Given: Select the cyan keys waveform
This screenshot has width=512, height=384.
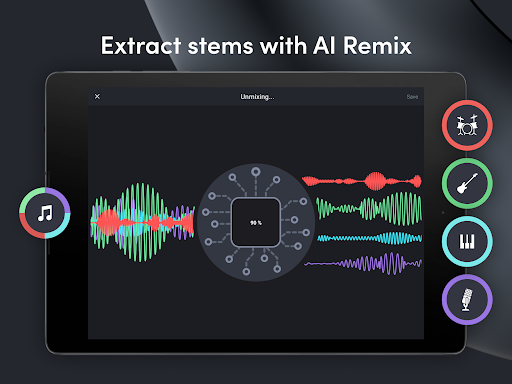Looking at the screenshot, I should [x=369, y=238].
